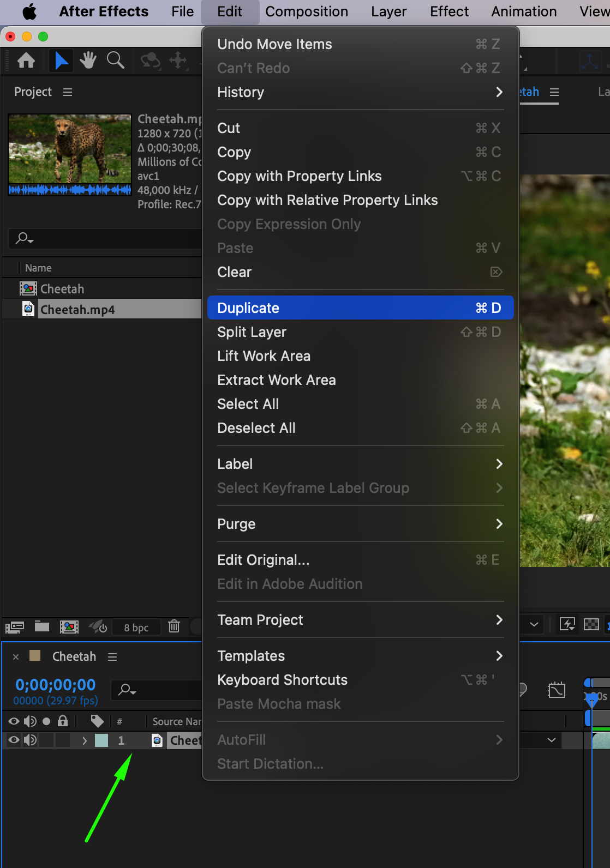
Task: Open the Apple menu
Action: 29,11
